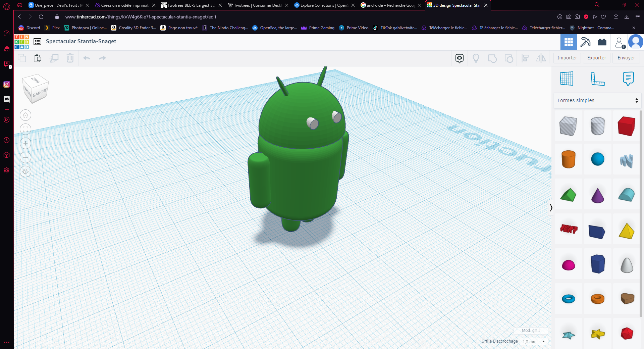The image size is (644, 349).
Task: Open the Workplane tool panel
Action: coord(566,79)
